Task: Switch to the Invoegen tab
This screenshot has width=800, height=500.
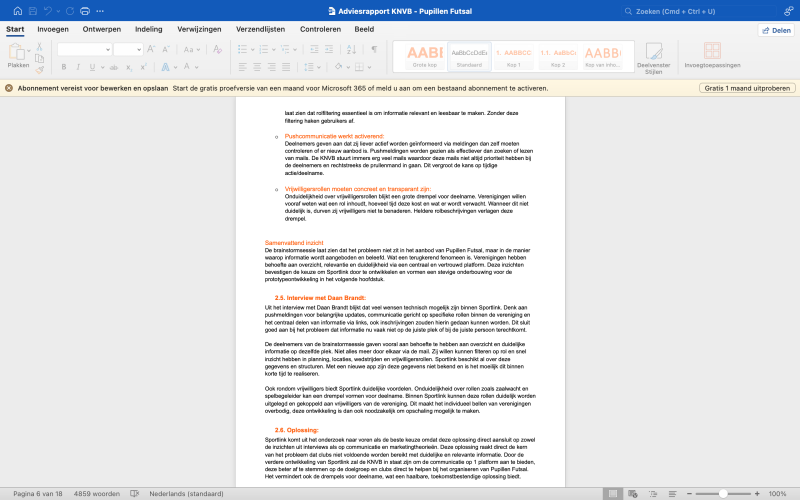Action: pyautogui.click(x=52, y=29)
